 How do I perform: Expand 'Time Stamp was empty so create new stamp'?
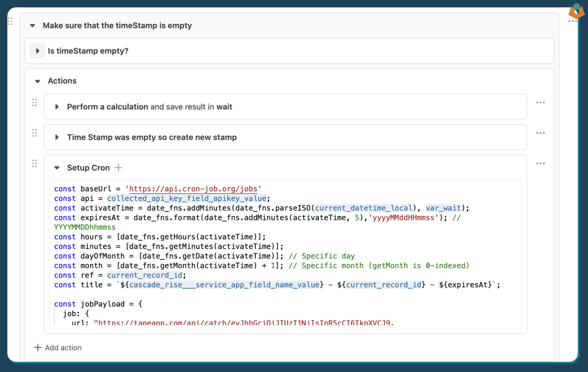coord(57,138)
